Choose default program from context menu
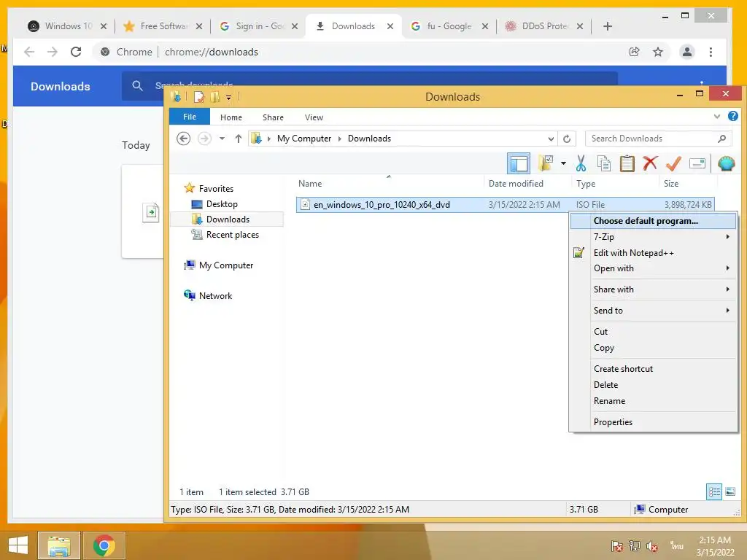The width and height of the screenshot is (747, 560). tap(653, 220)
